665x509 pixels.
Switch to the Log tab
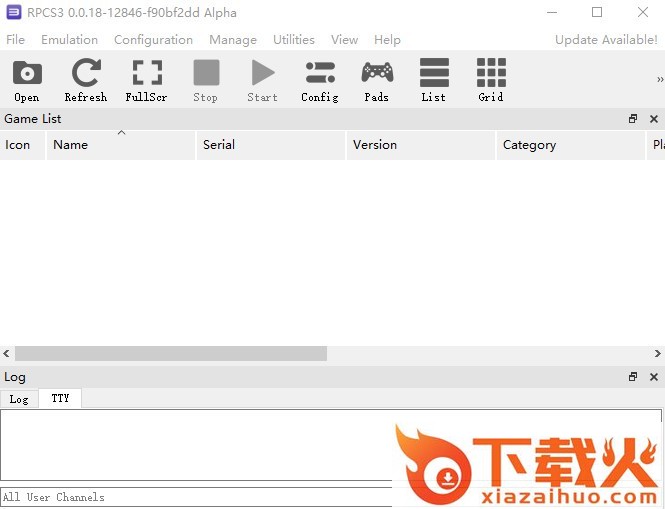[x=19, y=399]
